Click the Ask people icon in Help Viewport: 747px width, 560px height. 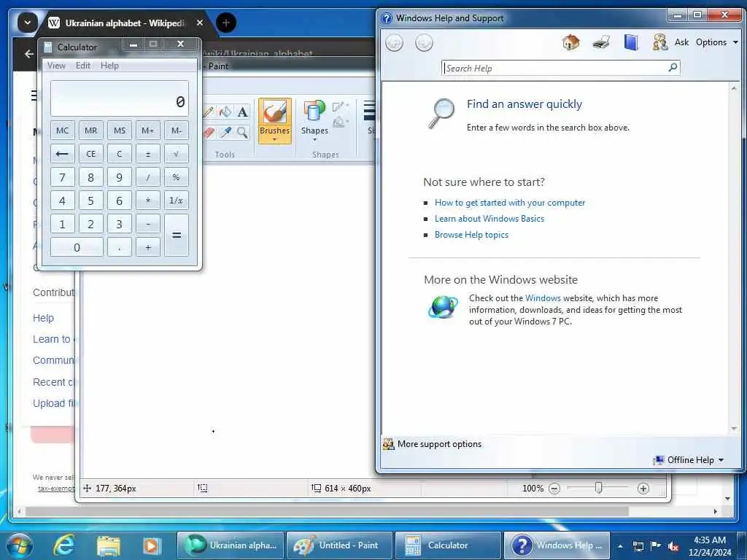coord(659,42)
